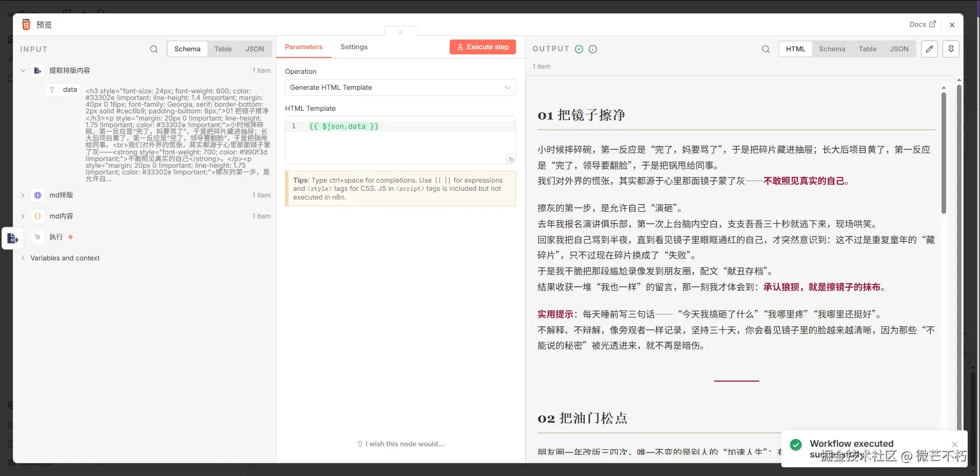Click the floating input node connector icon
Screen dimensions: 980x476
tap(13, 239)
